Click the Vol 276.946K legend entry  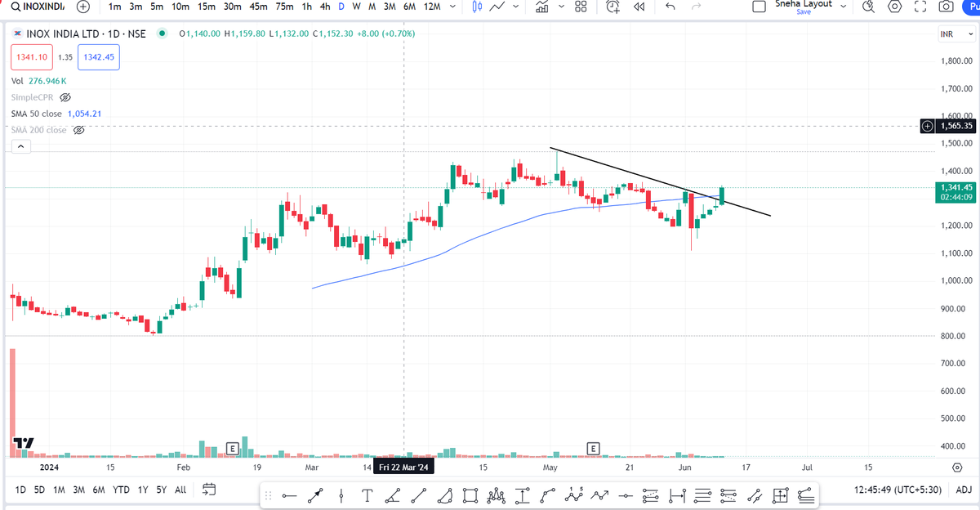[38, 81]
